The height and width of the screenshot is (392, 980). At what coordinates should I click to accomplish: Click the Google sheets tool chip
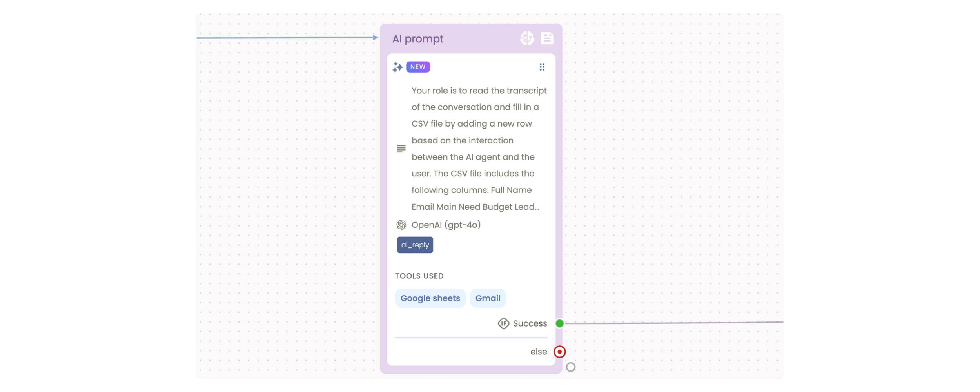point(430,298)
